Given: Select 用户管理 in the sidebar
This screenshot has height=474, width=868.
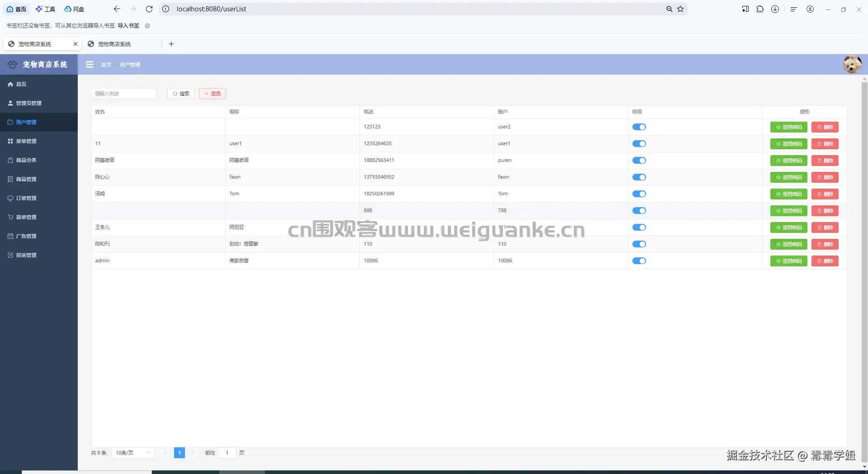Looking at the screenshot, I should tap(39, 122).
